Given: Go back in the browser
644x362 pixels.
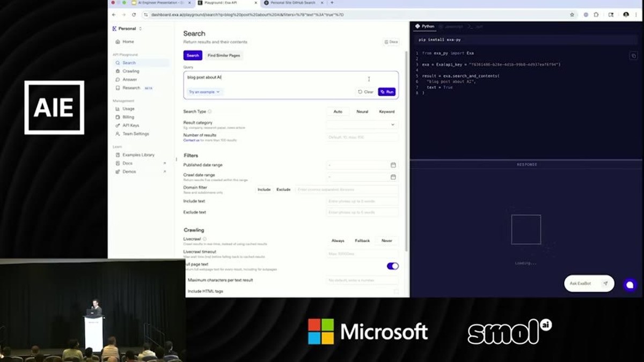Looking at the screenshot, I should point(113,14).
